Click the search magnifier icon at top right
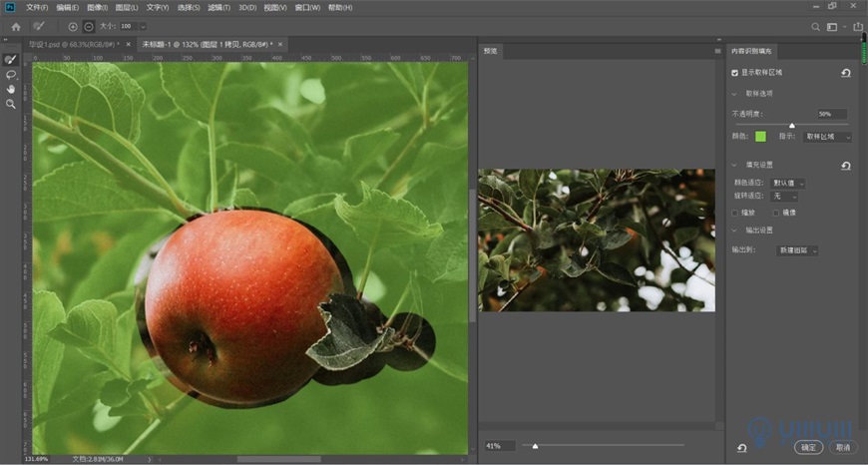Viewport: 868px width, 465px height. [x=816, y=26]
